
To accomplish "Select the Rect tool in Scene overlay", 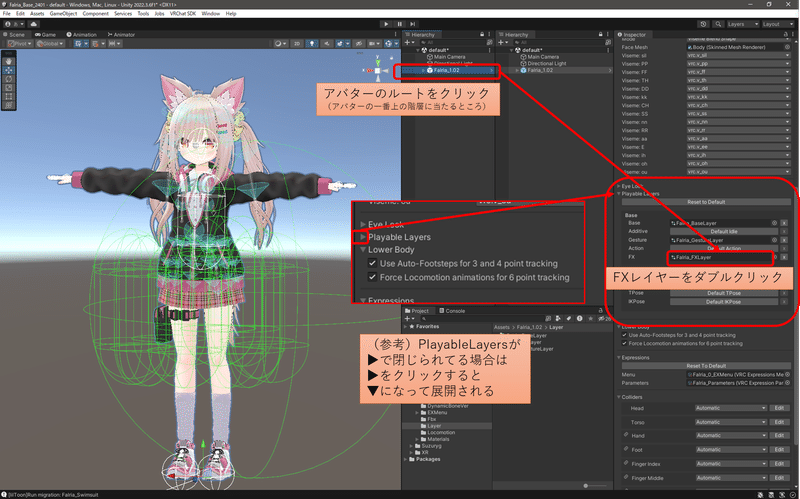I will (9, 96).
